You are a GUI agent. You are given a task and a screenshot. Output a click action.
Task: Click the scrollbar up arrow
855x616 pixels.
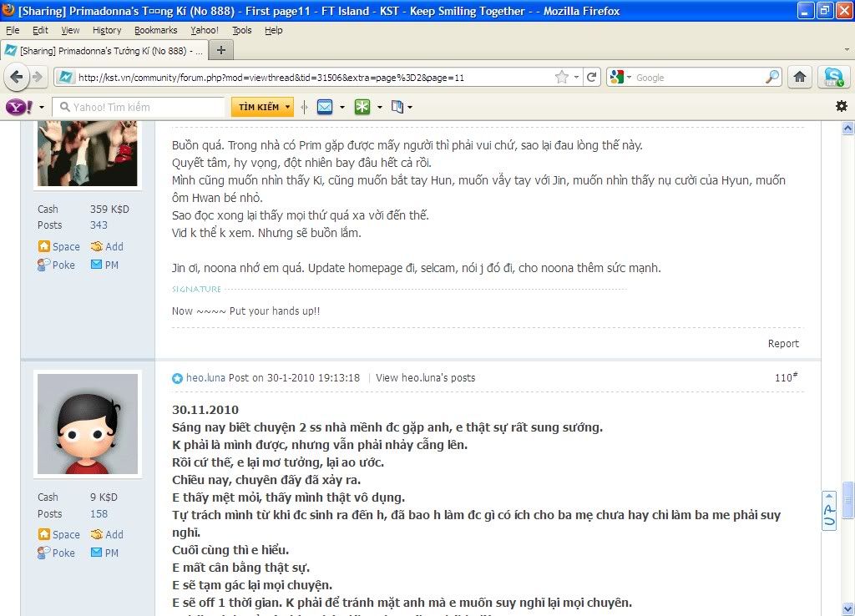coord(847,129)
